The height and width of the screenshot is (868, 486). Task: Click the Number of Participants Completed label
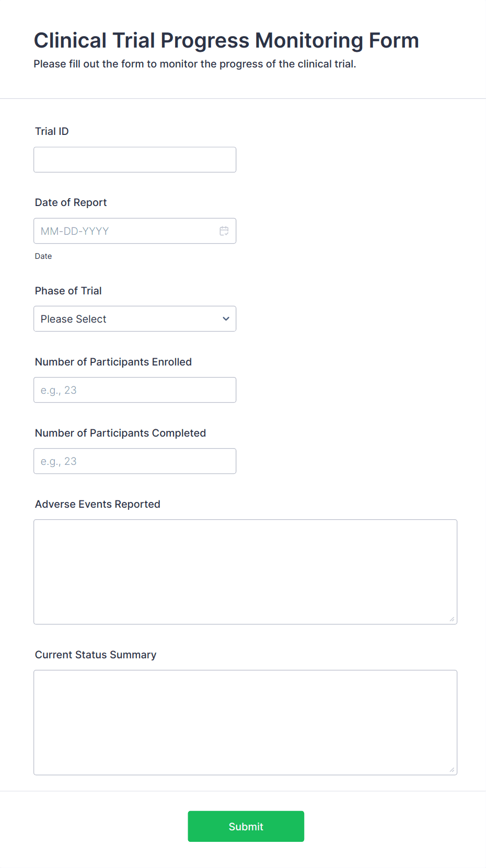click(121, 433)
